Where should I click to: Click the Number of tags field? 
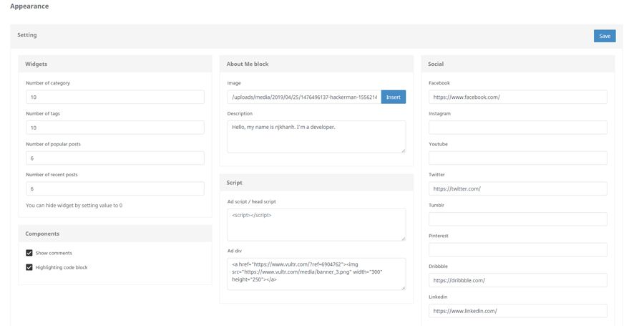pos(114,128)
